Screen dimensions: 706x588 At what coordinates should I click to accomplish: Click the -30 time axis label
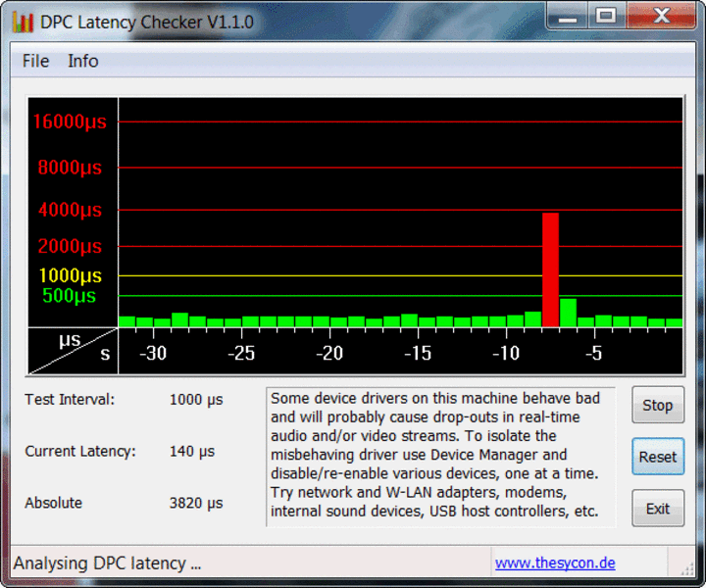click(x=153, y=353)
